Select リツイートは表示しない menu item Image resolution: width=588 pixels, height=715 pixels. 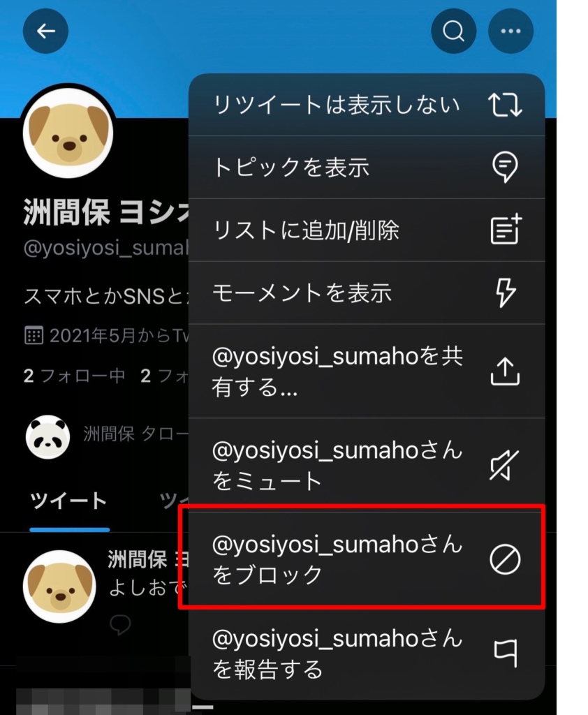pos(367,105)
